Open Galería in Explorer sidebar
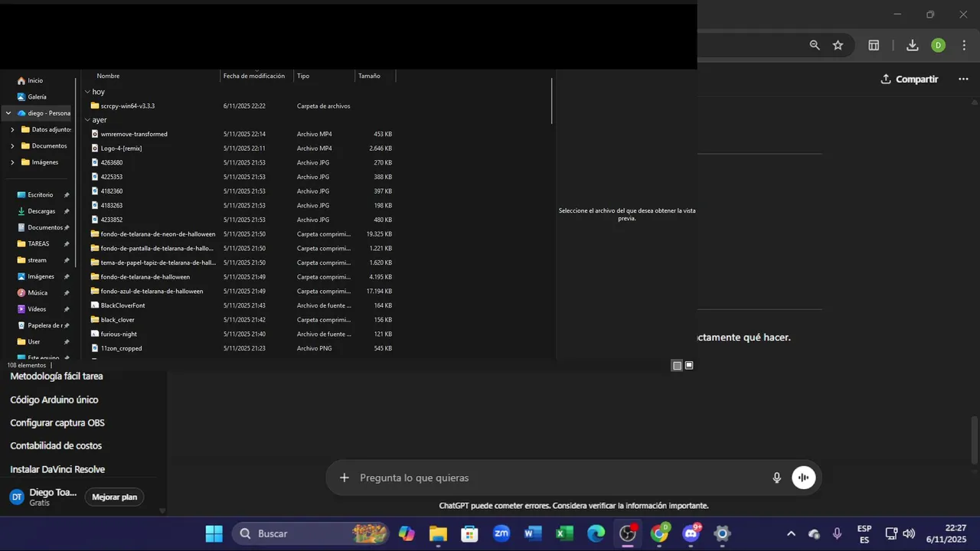The width and height of the screenshot is (980, 551). [x=32, y=96]
